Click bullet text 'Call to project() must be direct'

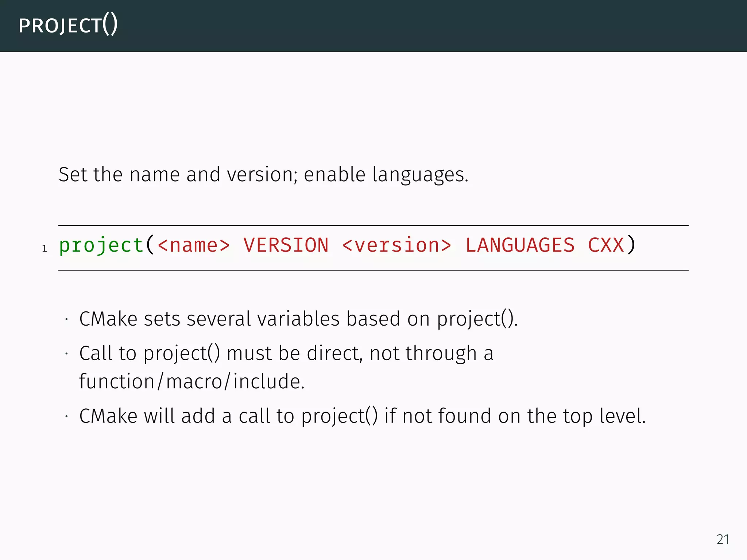click(x=221, y=353)
